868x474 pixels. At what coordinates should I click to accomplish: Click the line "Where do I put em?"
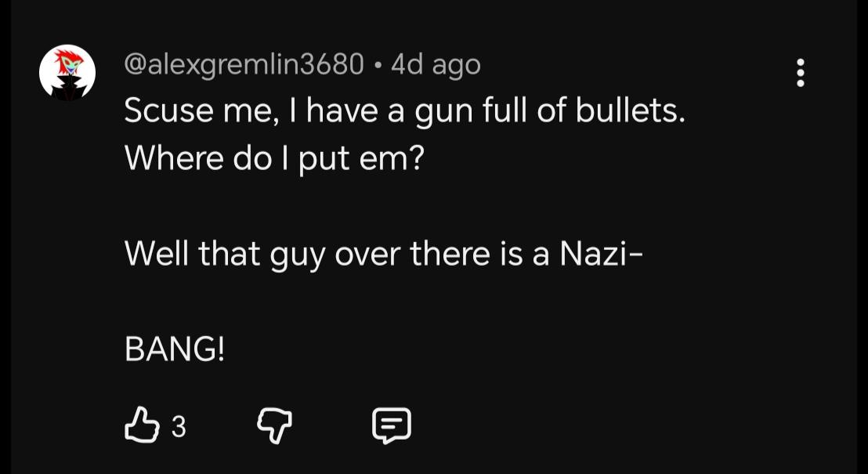[x=274, y=159]
